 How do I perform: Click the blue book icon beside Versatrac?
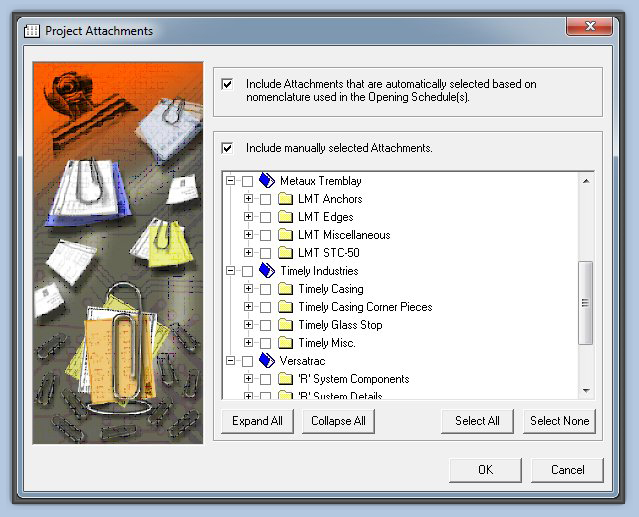coord(266,361)
